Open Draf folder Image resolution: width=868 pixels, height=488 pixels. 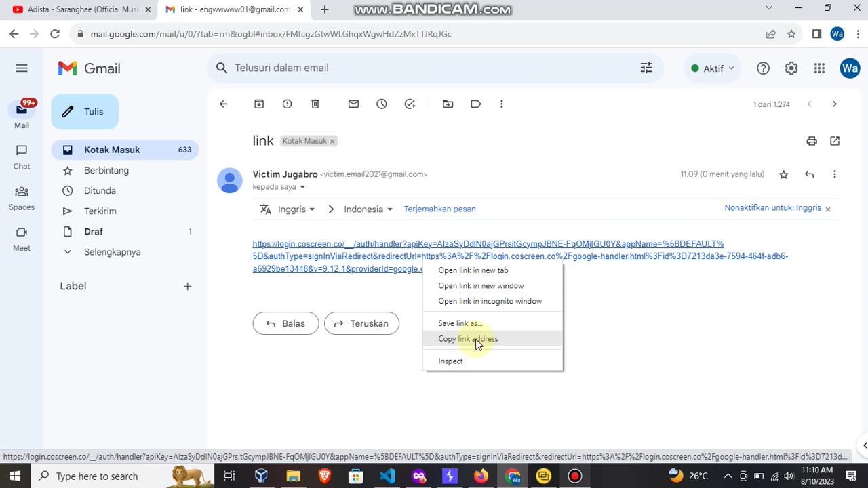coord(125,232)
